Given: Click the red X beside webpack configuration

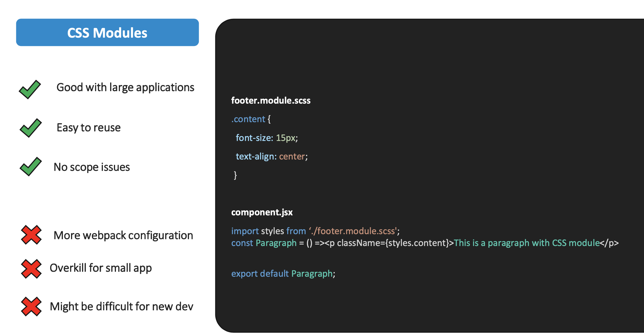Looking at the screenshot, I should point(31,235).
